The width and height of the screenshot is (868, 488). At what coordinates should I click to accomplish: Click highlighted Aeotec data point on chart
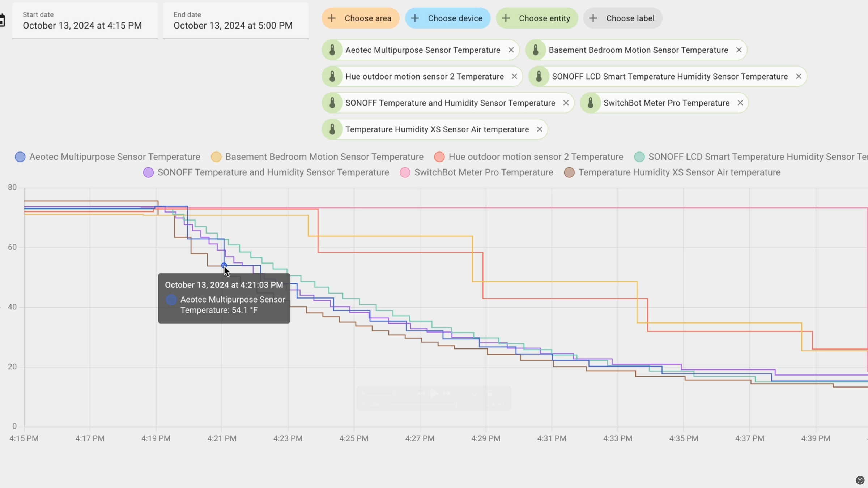tap(224, 265)
